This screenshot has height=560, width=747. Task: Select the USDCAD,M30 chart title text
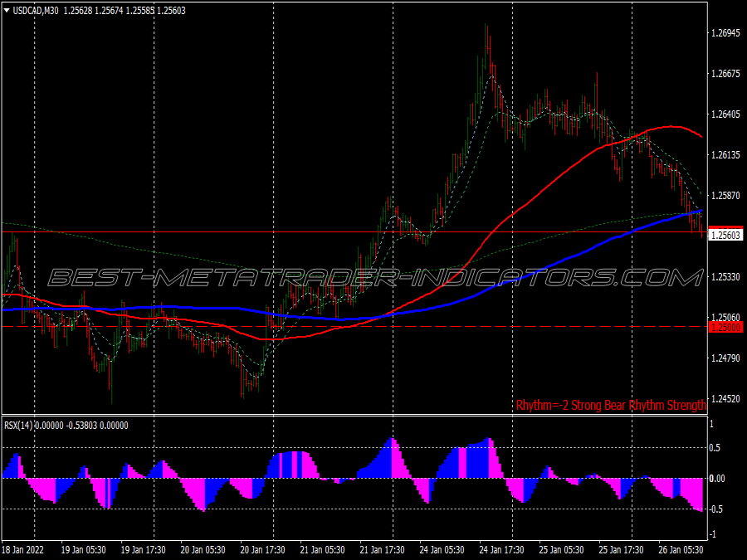36,11
